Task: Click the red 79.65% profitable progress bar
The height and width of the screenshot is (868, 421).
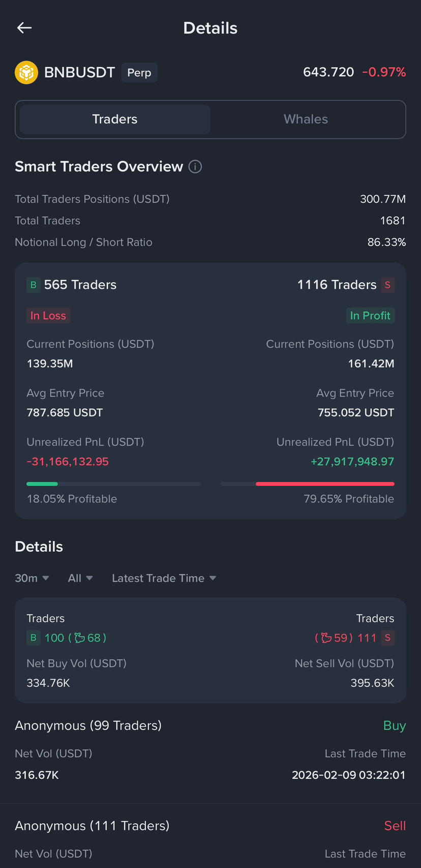Action: click(325, 484)
